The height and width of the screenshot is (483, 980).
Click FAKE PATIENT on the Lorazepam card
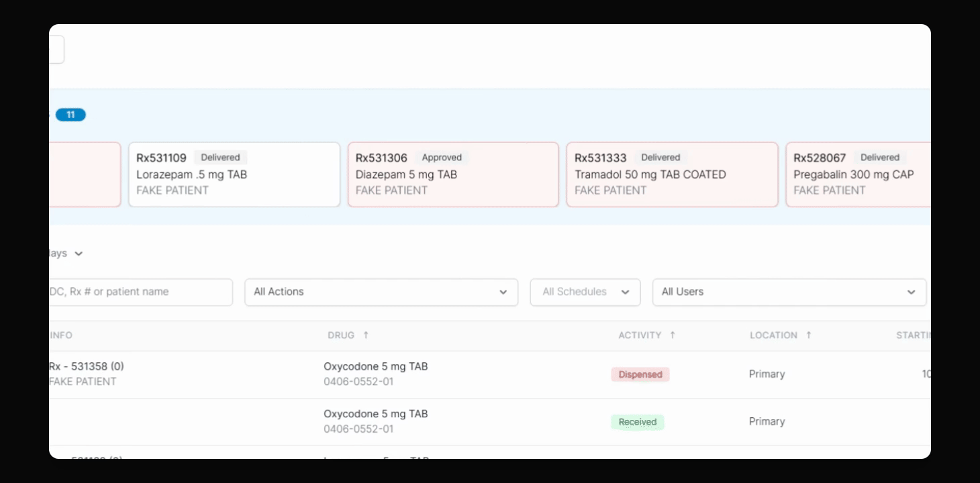pyautogui.click(x=173, y=191)
